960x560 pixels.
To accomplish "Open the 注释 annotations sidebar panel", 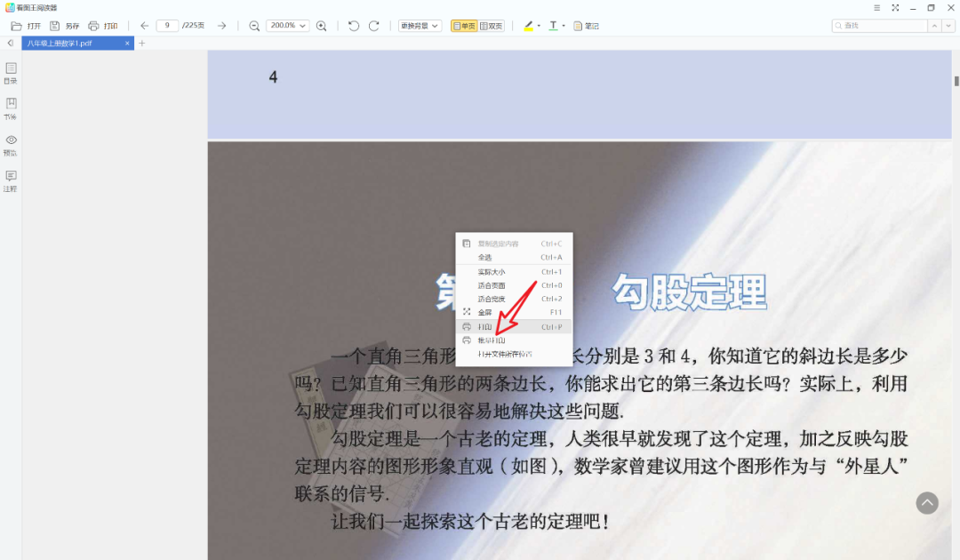I will pyautogui.click(x=11, y=180).
